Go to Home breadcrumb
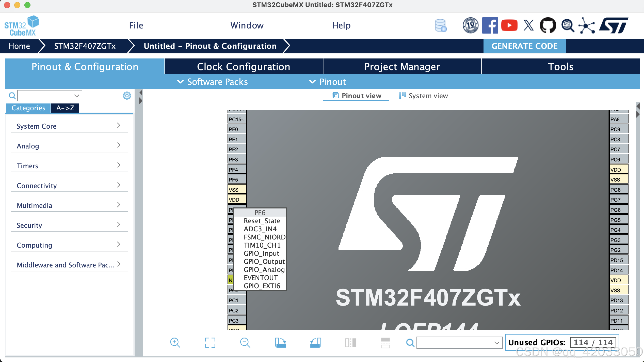Screen dimensions: 644x362 [x=19, y=46]
